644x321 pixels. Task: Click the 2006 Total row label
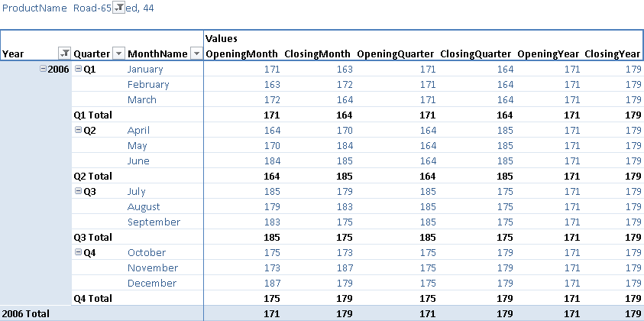coord(26,313)
